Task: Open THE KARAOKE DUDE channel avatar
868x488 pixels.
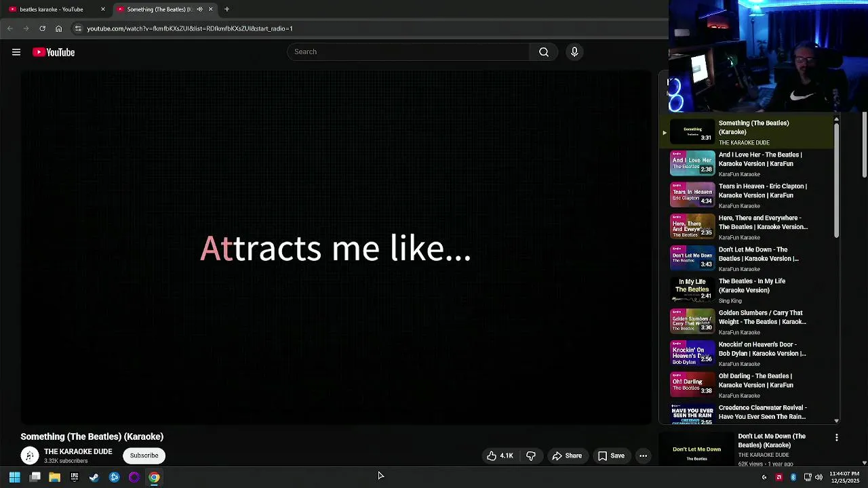Action: point(29,455)
